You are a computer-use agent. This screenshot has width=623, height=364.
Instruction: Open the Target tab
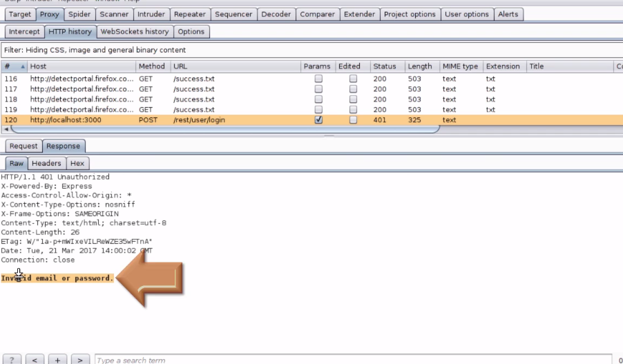(x=19, y=15)
